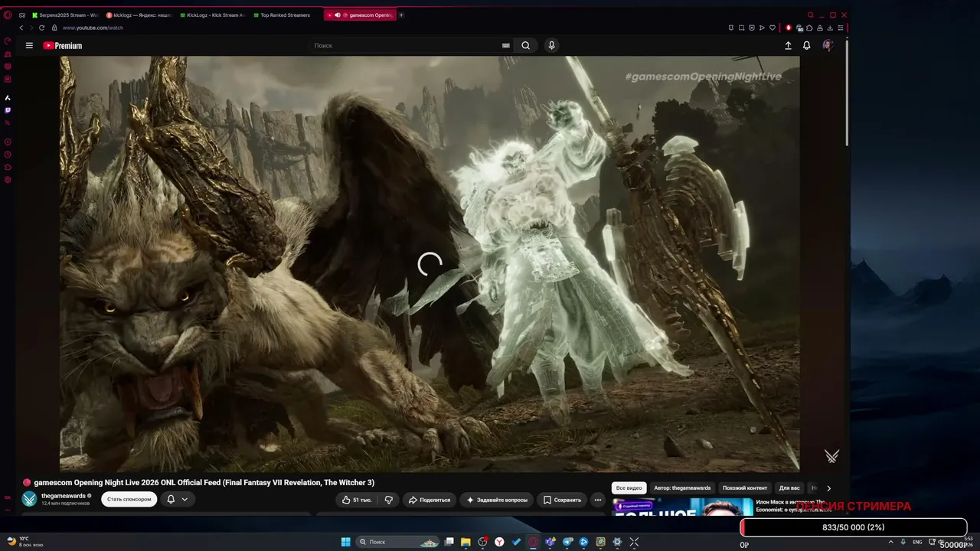Go forward to the next page
This screenshot has height=551, width=980.
pyautogui.click(x=31, y=28)
